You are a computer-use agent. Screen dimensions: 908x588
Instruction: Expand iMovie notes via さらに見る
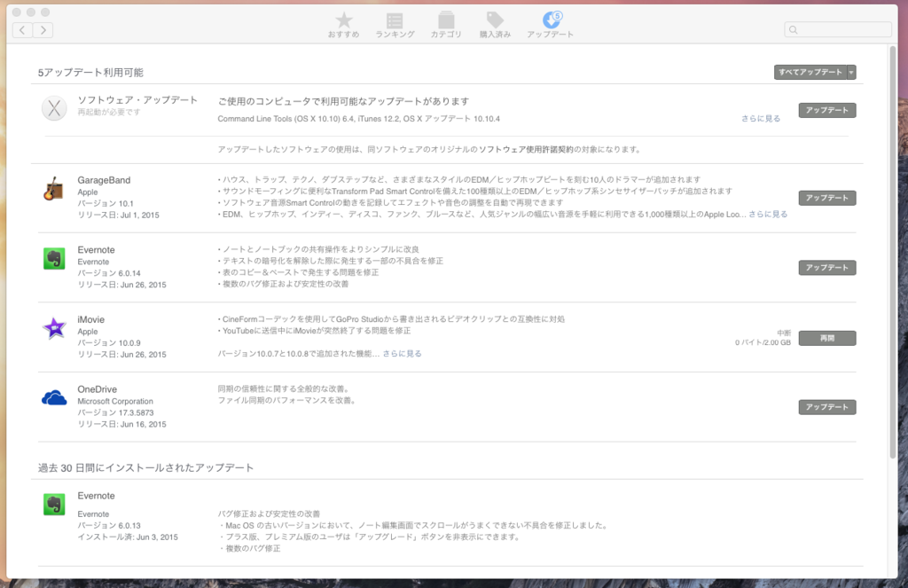point(402,354)
